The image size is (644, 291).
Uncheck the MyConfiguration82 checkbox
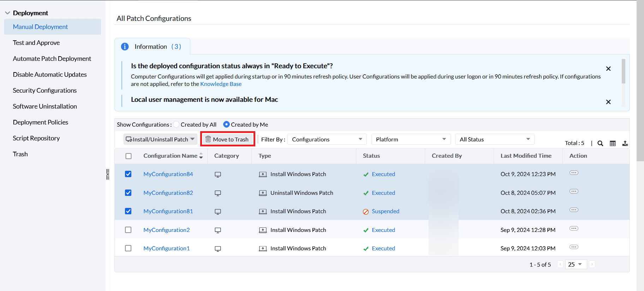tap(128, 193)
